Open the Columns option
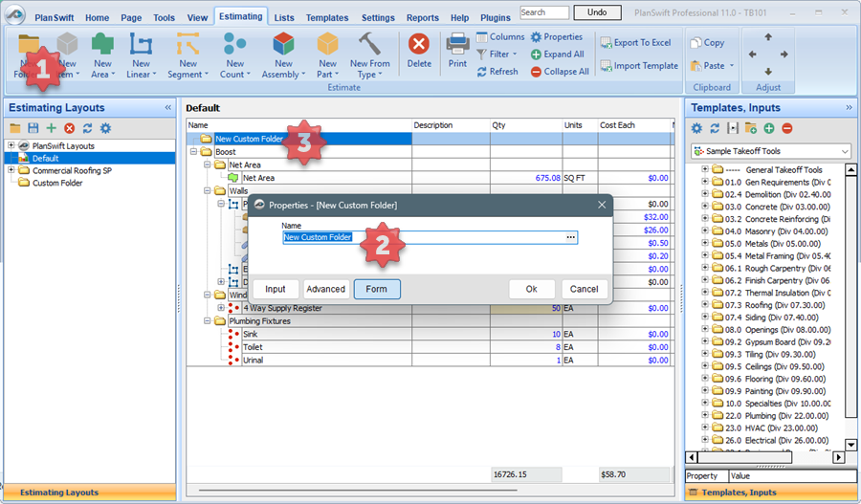Screen dimensions: 861x504 click(500, 36)
